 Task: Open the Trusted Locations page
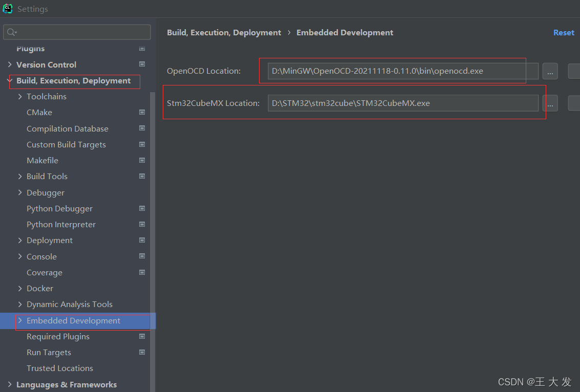(x=60, y=368)
